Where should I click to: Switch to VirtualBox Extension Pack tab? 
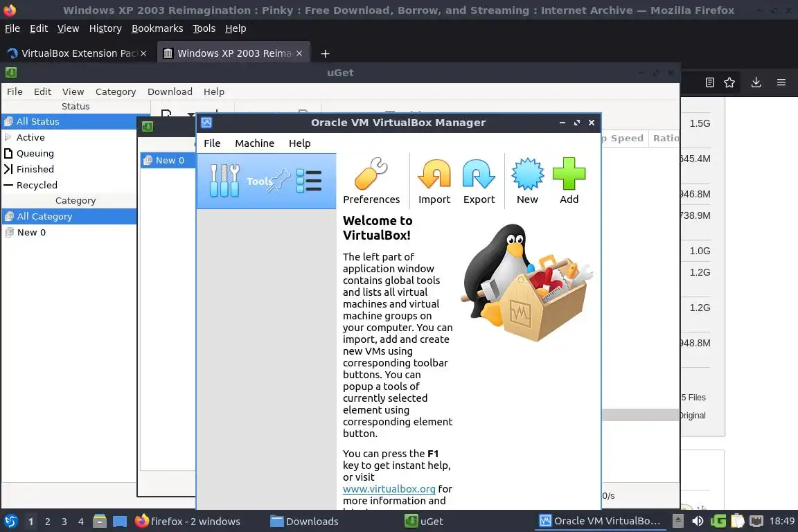[x=76, y=53]
